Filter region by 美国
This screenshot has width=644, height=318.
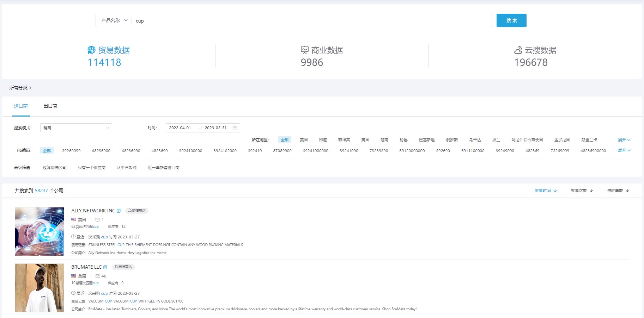pyautogui.click(x=304, y=140)
